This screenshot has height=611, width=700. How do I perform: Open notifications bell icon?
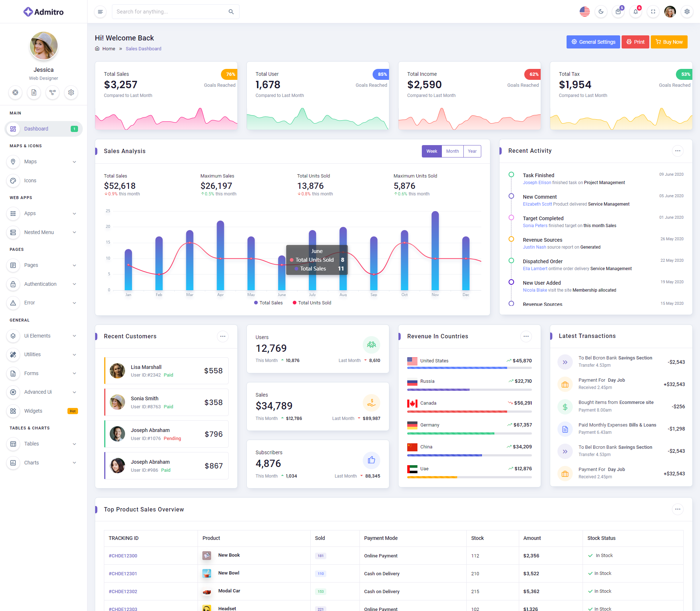pos(635,12)
